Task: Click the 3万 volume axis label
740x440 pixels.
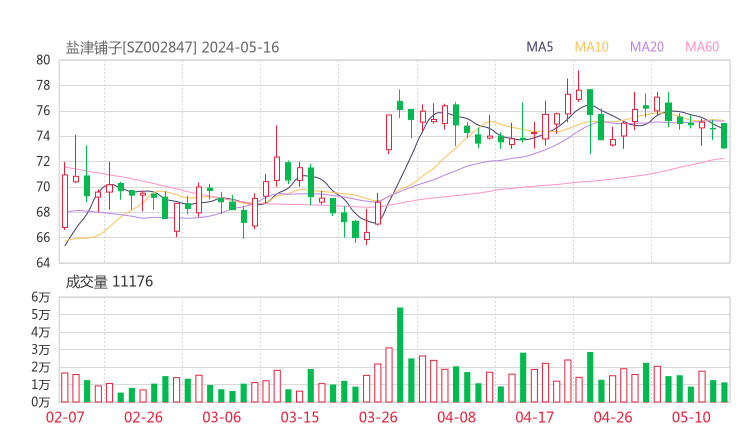Action: 41,350
